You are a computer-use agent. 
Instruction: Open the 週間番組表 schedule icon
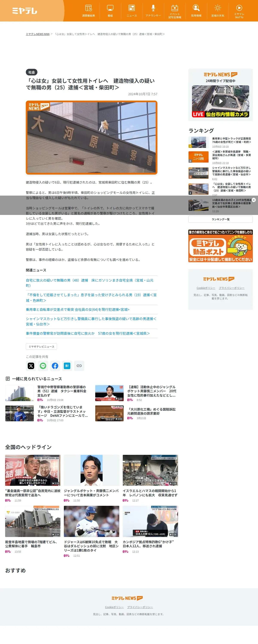(x=89, y=11)
